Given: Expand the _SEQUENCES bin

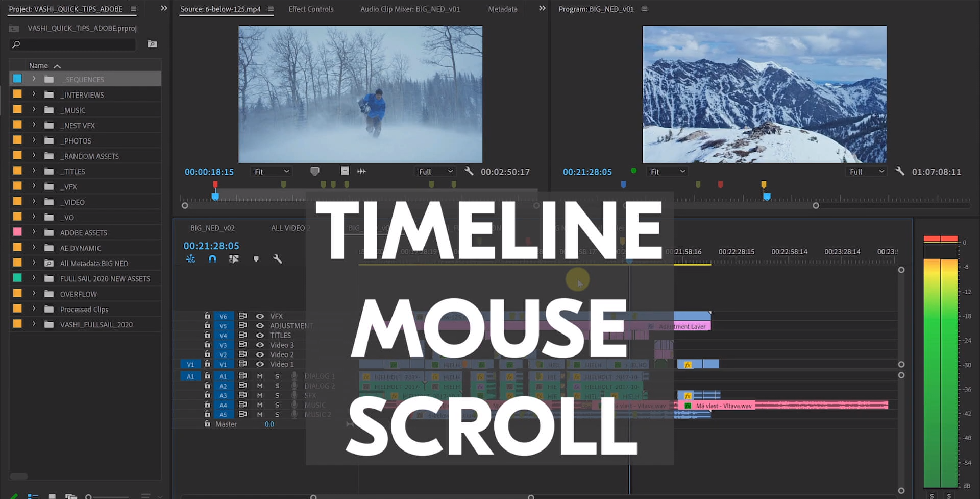Looking at the screenshot, I should point(34,79).
